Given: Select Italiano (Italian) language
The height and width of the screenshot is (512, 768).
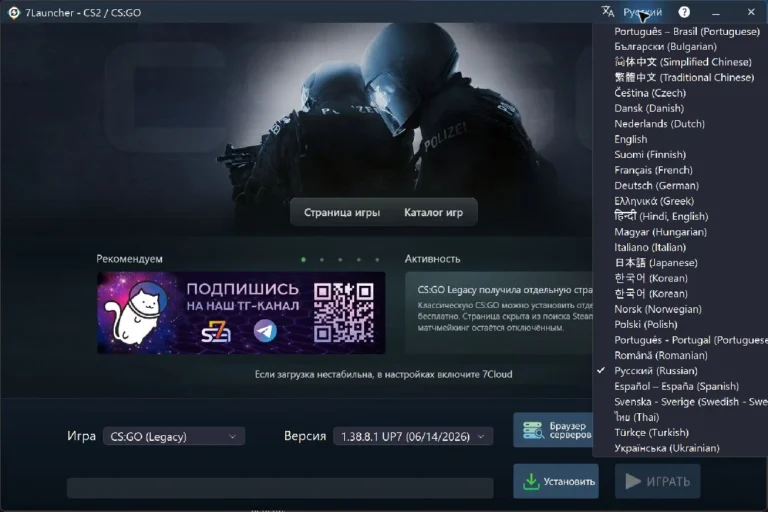Looking at the screenshot, I should (650, 247).
